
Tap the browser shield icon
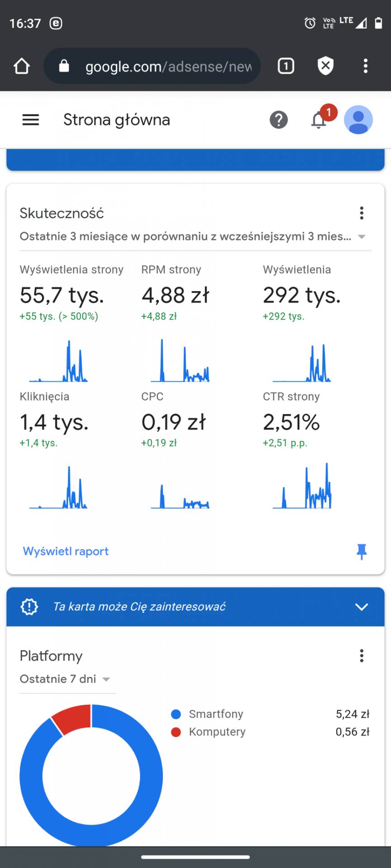tap(325, 66)
